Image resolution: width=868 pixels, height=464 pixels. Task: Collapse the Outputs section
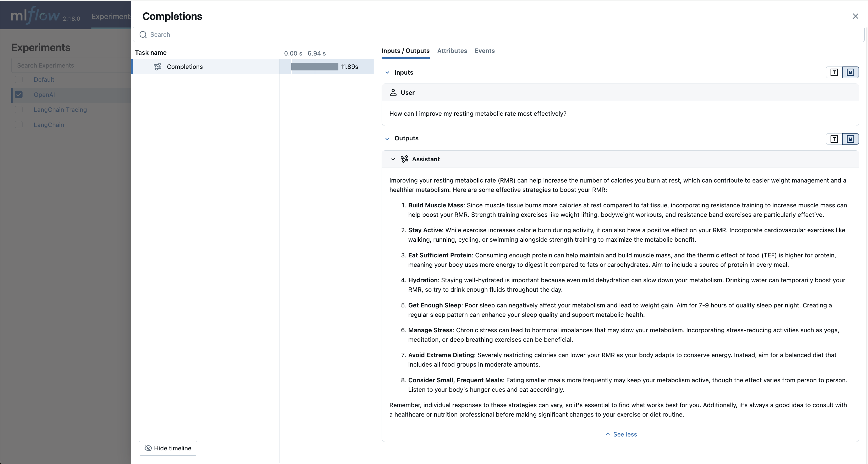tap(387, 139)
